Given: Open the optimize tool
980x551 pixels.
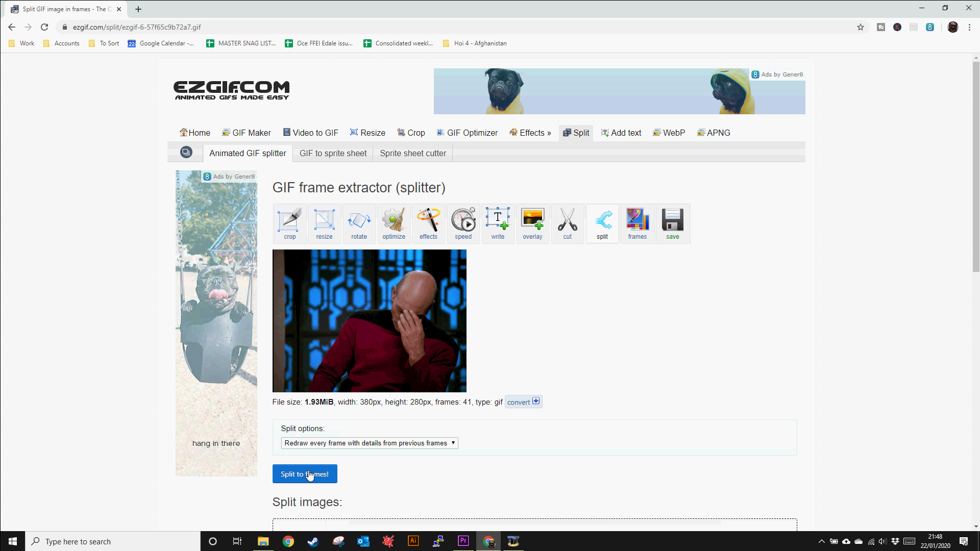Looking at the screenshot, I should [394, 223].
